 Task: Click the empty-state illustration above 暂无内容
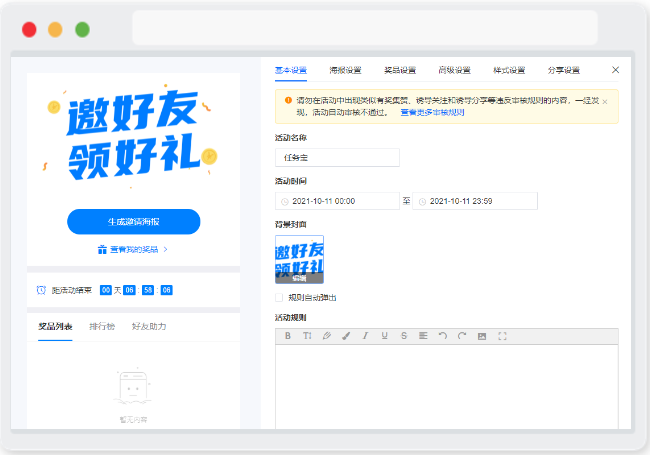click(x=133, y=386)
